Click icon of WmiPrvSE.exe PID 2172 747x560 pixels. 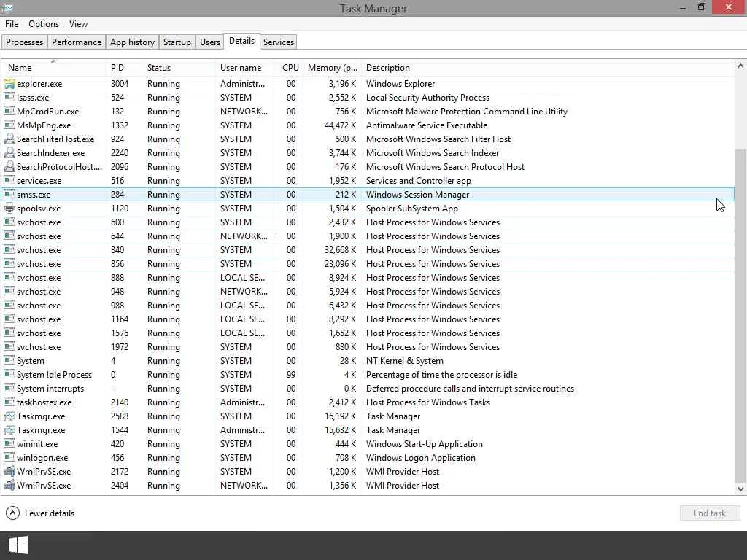9,472
